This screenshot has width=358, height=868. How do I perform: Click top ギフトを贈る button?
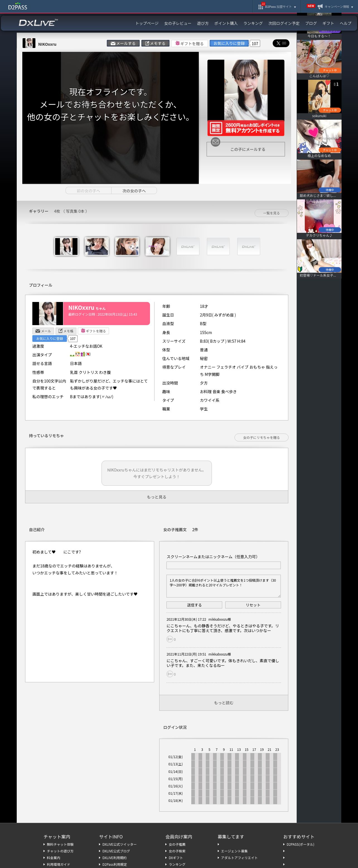(190, 43)
